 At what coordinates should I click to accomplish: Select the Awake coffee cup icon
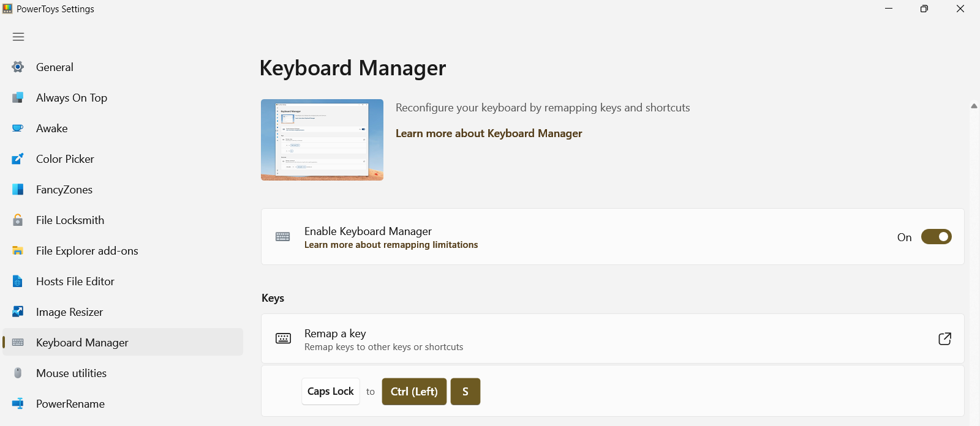18,129
